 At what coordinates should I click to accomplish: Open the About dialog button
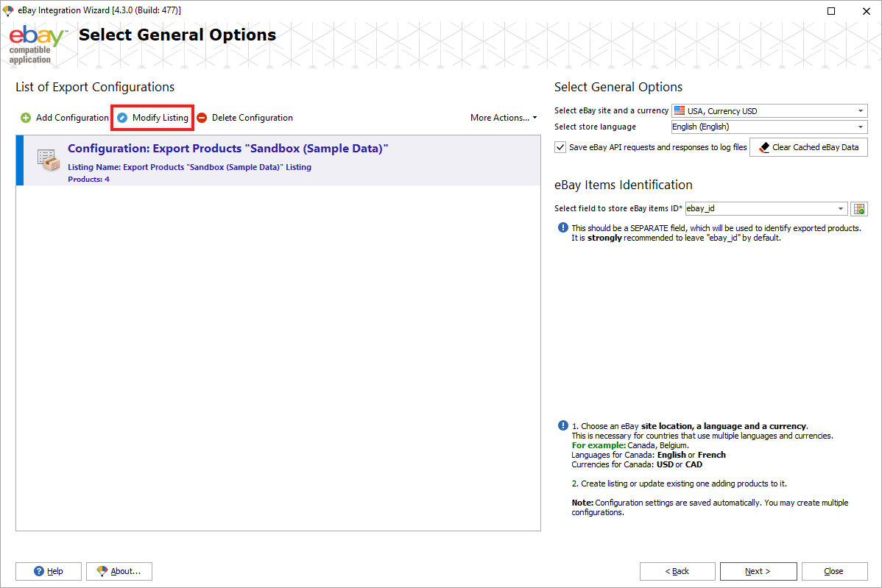click(x=119, y=571)
